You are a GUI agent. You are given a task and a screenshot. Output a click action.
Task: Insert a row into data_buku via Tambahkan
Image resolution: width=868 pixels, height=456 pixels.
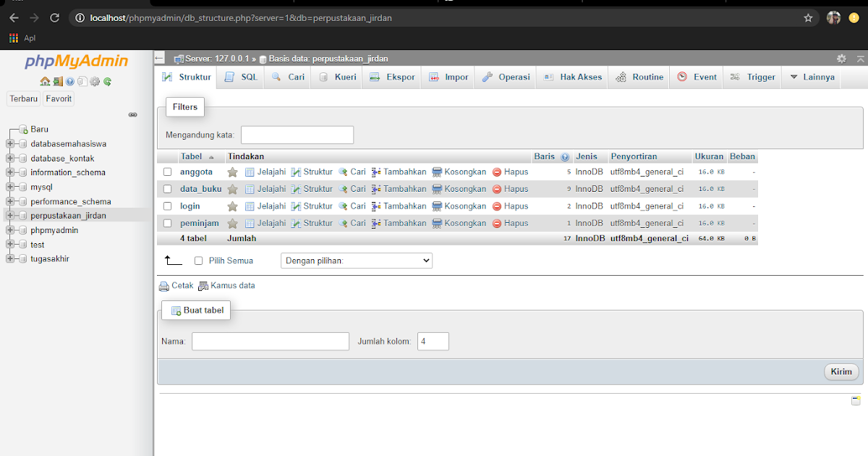coord(405,188)
